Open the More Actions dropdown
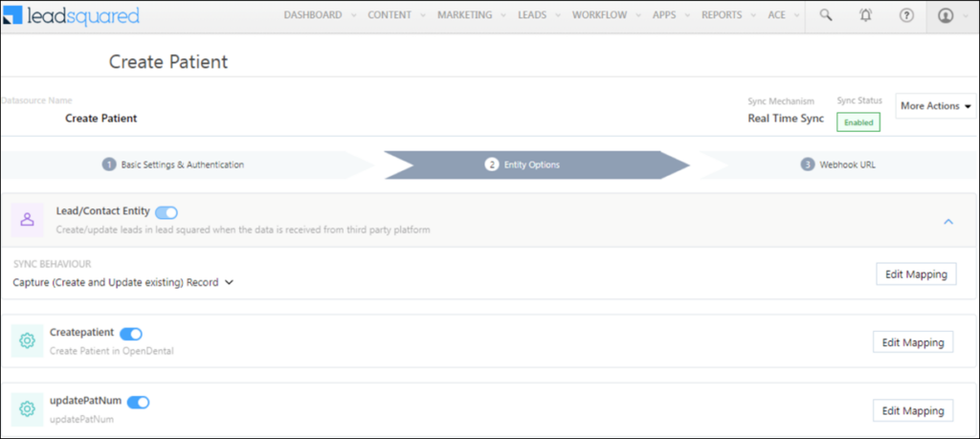Image resolution: width=980 pixels, height=439 pixels. click(935, 106)
